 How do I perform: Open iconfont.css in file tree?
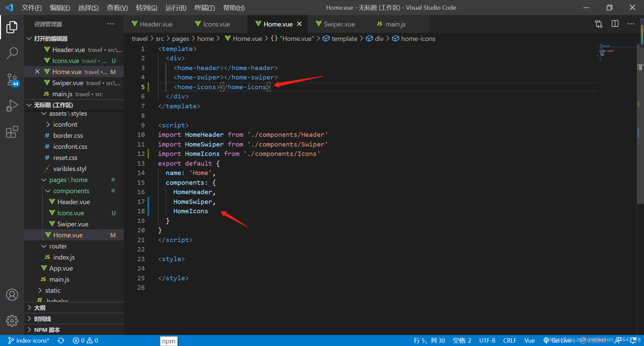click(x=74, y=147)
